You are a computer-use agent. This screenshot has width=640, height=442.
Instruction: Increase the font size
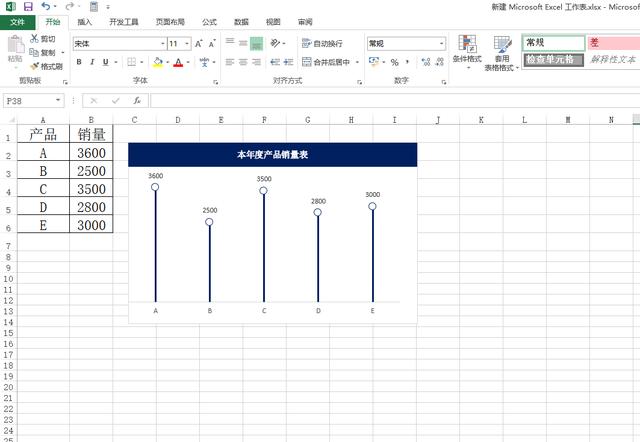pyautogui.click(x=198, y=43)
